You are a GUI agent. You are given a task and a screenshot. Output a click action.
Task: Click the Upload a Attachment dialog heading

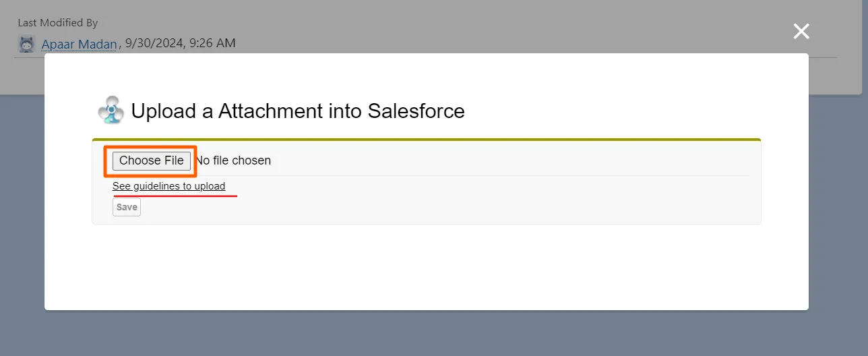point(298,111)
